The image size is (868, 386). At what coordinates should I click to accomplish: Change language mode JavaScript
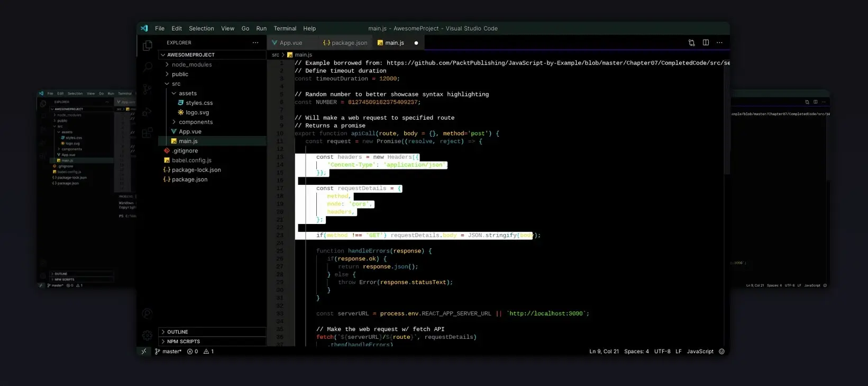[700, 352]
